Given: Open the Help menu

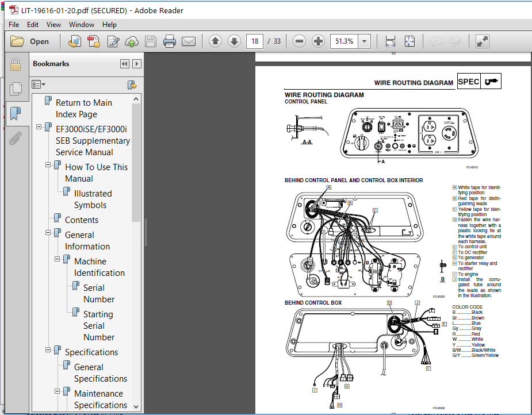Looking at the screenshot, I should 109,25.
